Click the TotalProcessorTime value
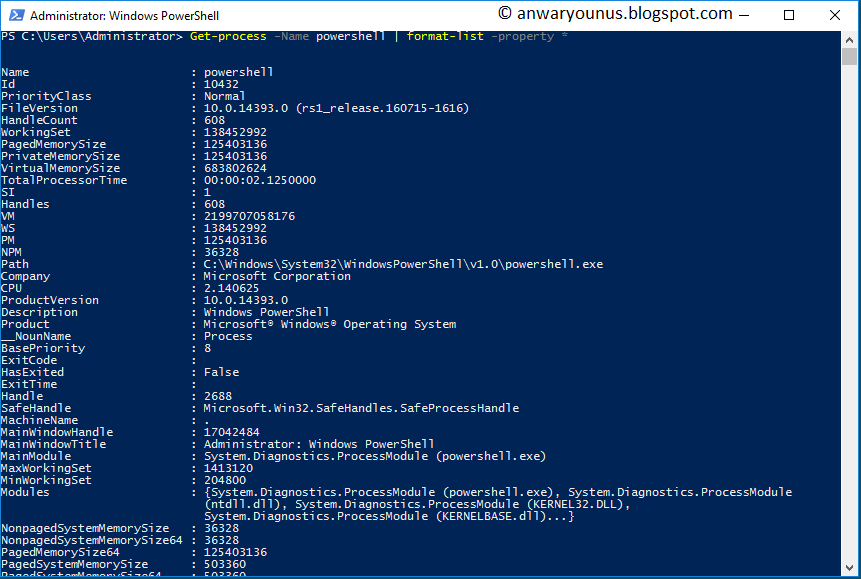861x579 pixels. pos(260,180)
